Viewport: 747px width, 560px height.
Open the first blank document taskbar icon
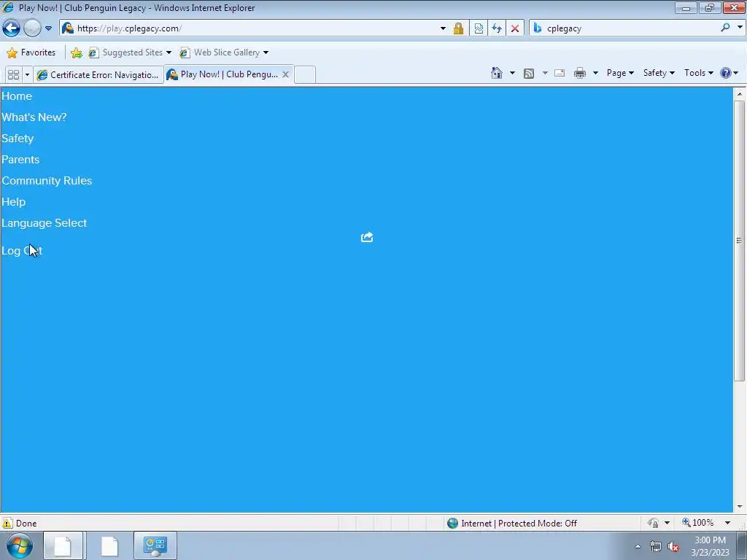pos(63,545)
